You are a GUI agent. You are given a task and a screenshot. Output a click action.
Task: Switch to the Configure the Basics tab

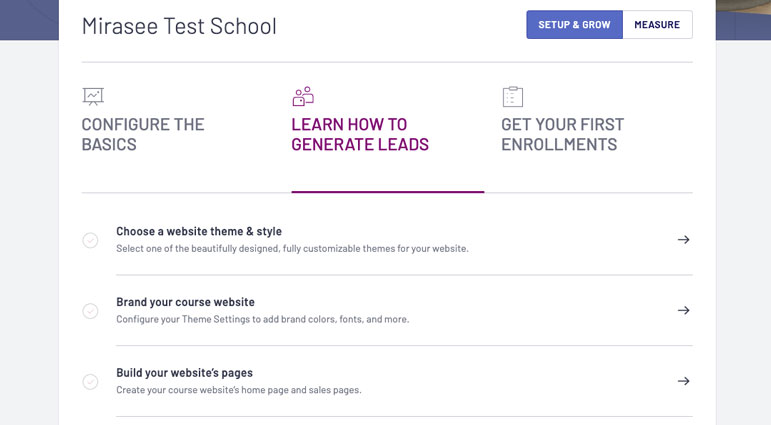(x=143, y=134)
